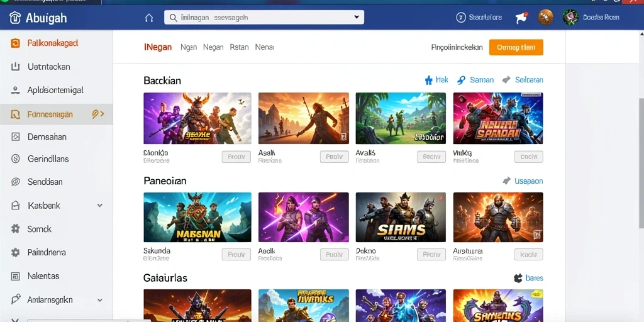This screenshot has height=322, width=644.
Task: Open the Vnlkg game thumbnail
Action: click(x=498, y=118)
